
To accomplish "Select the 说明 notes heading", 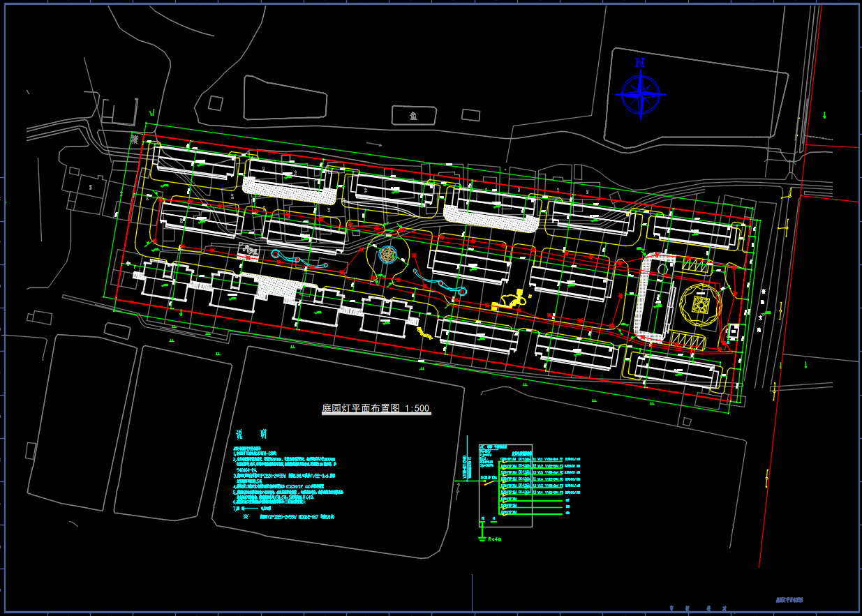I will [x=249, y=434].
